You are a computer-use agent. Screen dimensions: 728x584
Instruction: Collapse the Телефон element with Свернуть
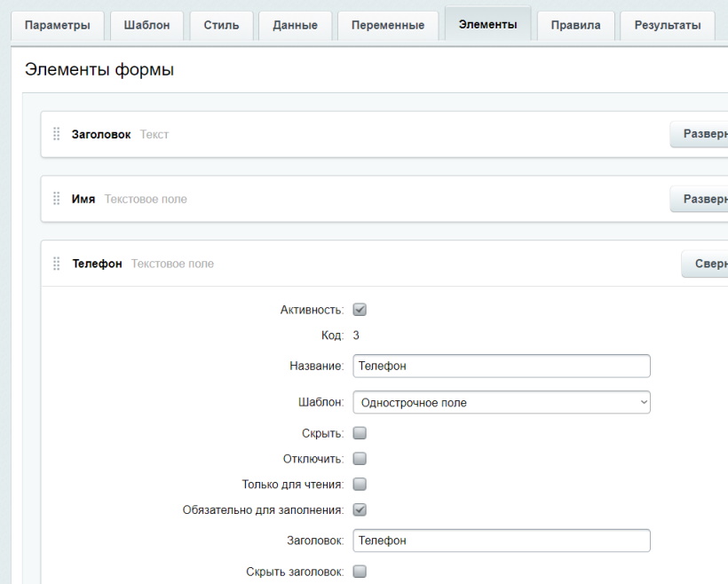click(x=706, y=264)
